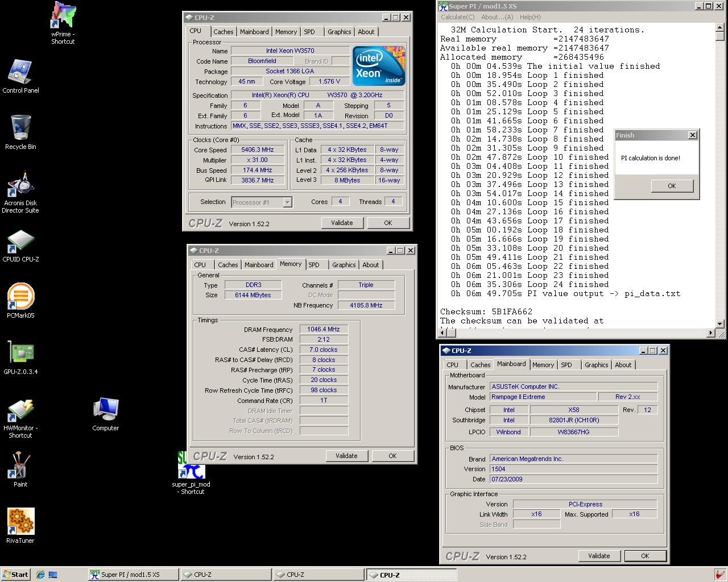This screenshot has width=728, height=582.
Task: Open Graphics tab in Mainboard CPU-Z window
Action: [597, 365]
